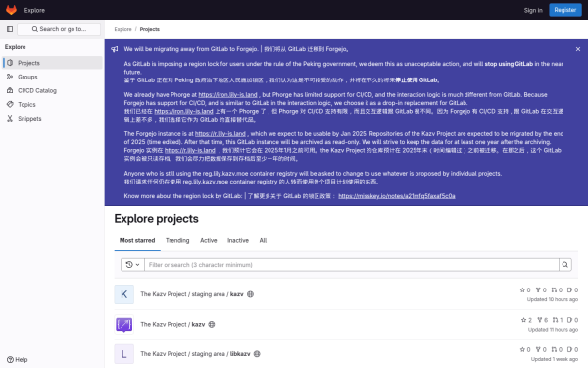Toggle the sidebar collapse icon
588x368 pixels.
[x=10, y=29]
